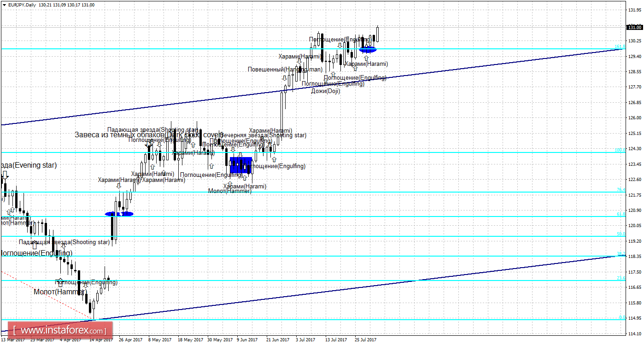The width and height of the screenshot is (644, 345).
Task: Click the 120.90 price axis label
Action: pos(634,210)
